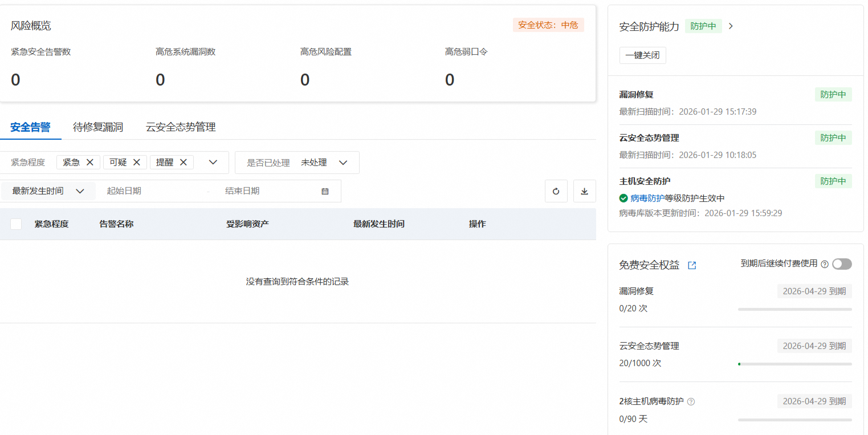Open the calendar icon in date range
The height and width of the screenshot is (435, 868).
click(x=325, y=191)
